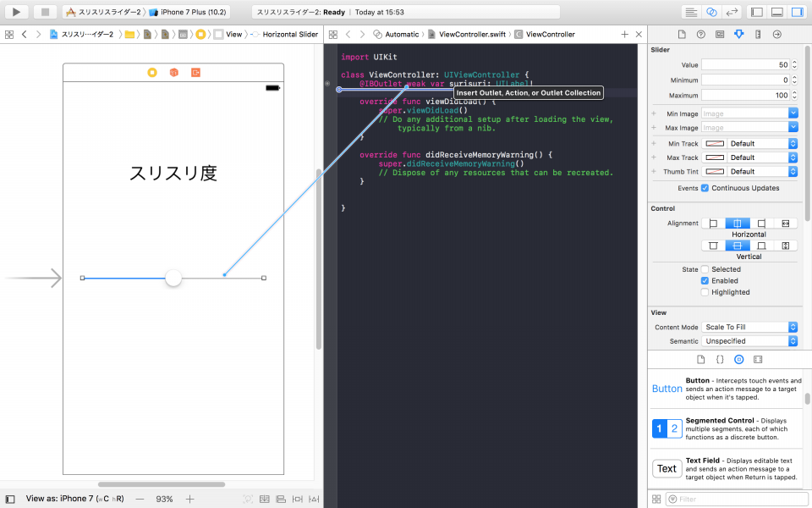Viewport: 812px width, 508px height.
Task: Open the File inspector tab
Action: click(682, 34)
